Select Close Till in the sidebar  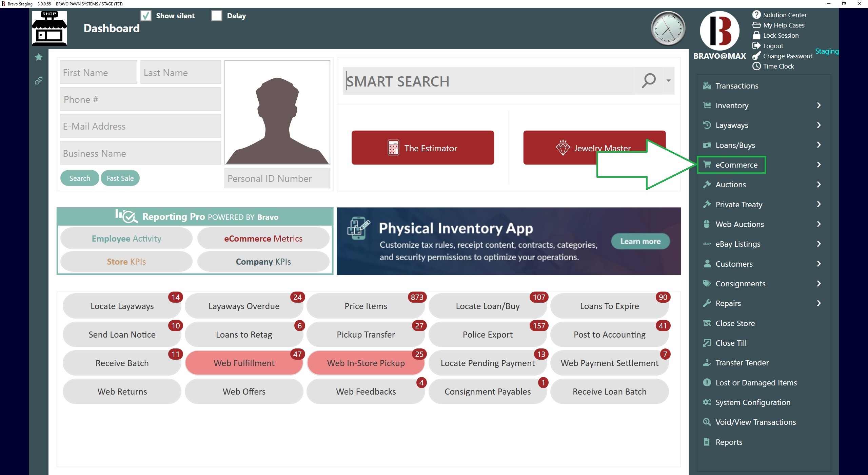tap(731, 343)
